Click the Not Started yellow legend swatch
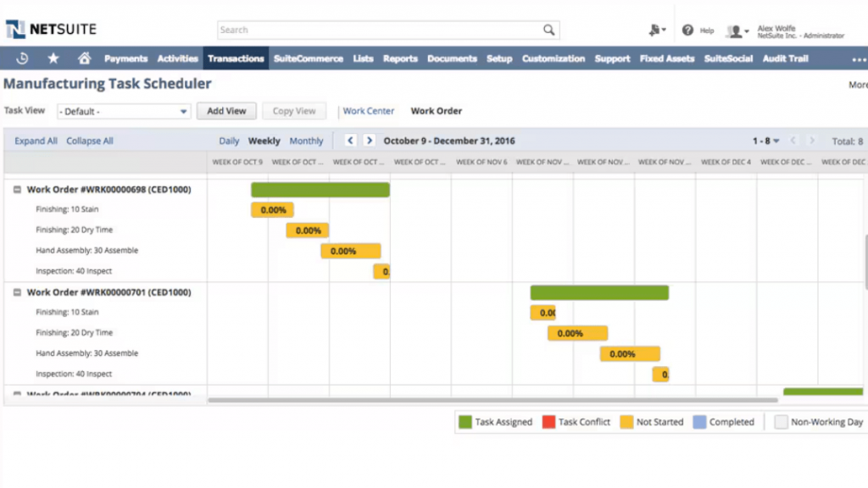This screenshot has width=868, height=488. click(626, 422)
